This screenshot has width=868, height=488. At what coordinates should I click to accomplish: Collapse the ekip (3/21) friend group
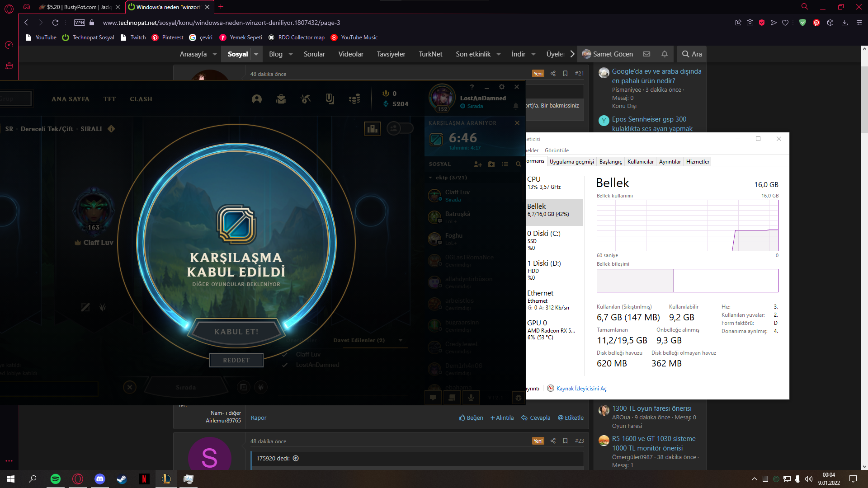click(x=430, y=178)
